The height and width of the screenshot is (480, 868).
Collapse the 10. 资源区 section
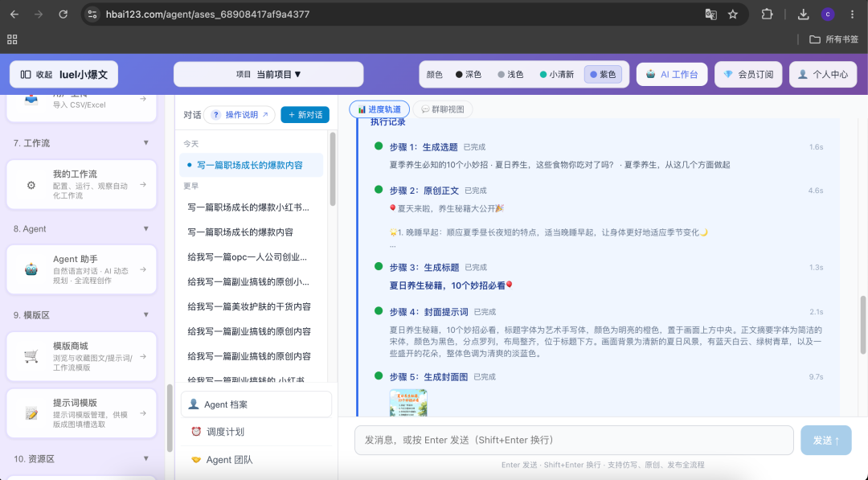pyautogui.click(x=146, y=458)
